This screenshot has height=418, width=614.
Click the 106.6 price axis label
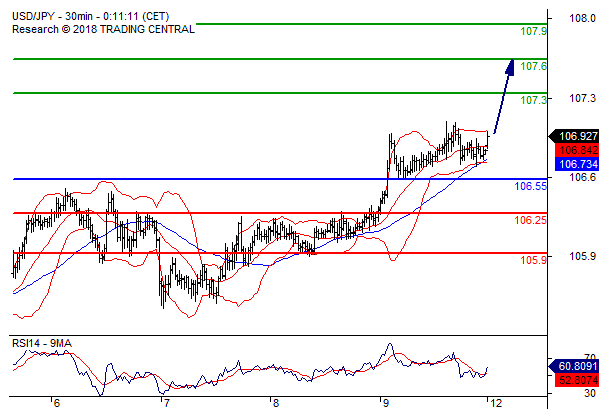(582, 177)
